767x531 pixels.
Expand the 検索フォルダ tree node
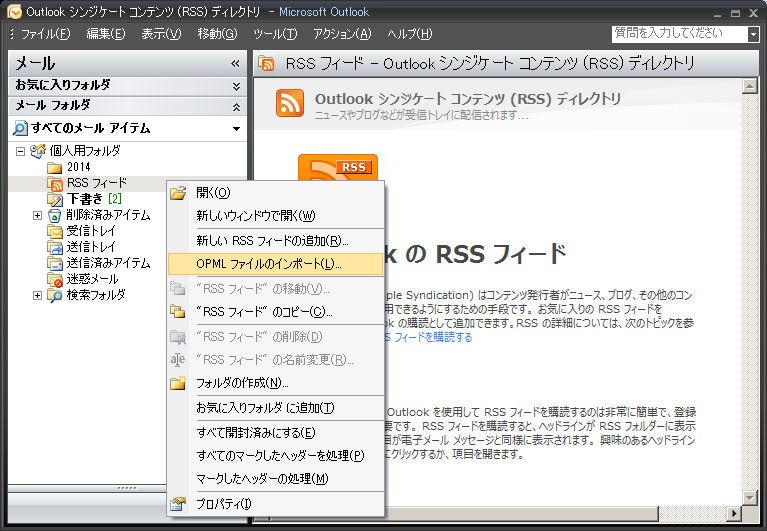click(x=37, y=295)
